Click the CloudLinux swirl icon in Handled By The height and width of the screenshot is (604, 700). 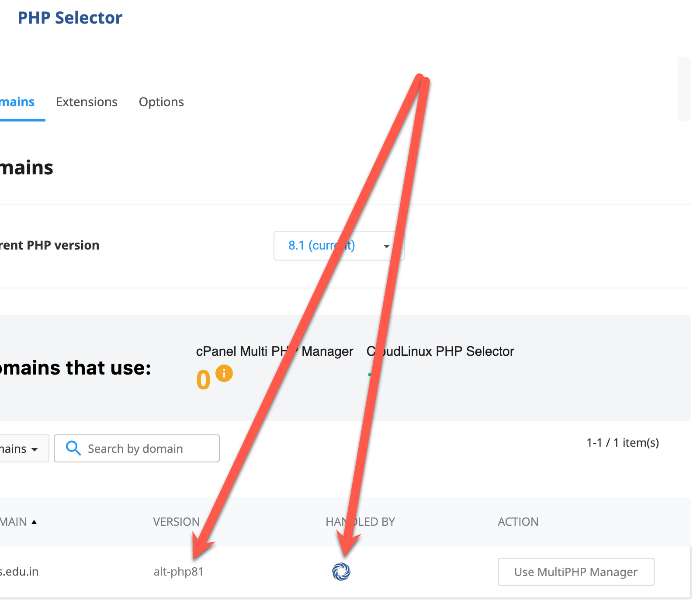click(x=341, y=571)
